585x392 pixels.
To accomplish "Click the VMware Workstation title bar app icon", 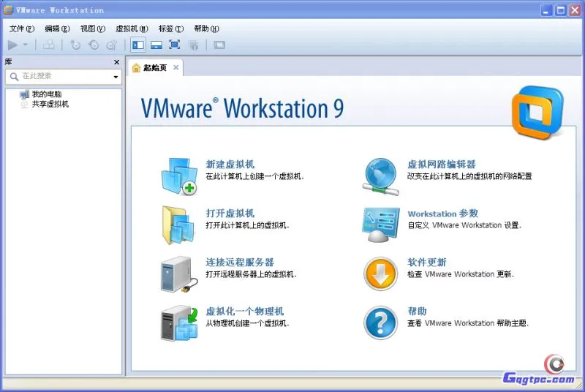I will [9, 10].
